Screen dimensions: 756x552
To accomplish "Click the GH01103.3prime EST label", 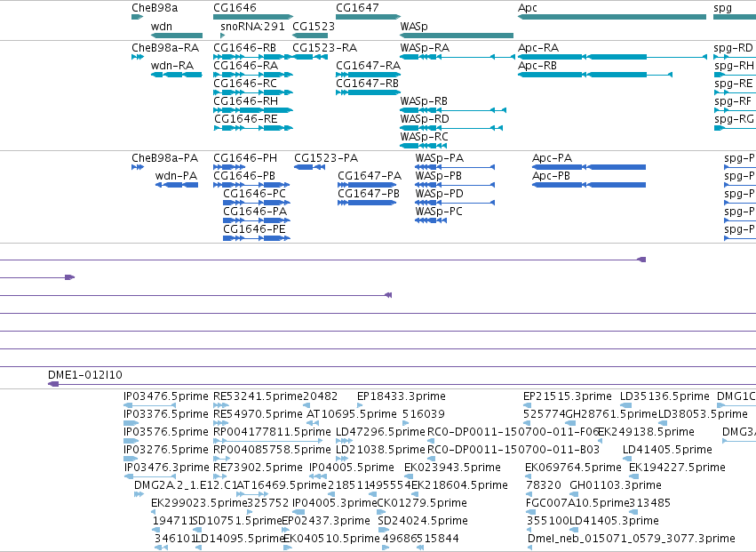I will coord(616,485).
